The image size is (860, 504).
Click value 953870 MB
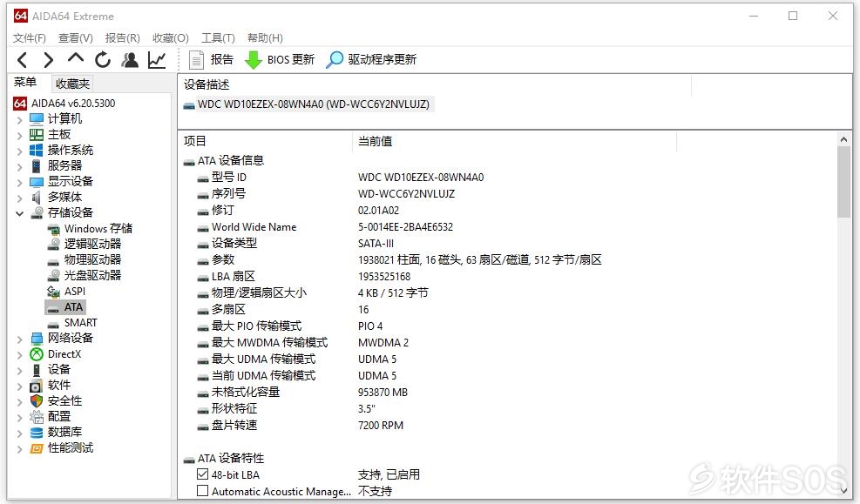[383, 393]
